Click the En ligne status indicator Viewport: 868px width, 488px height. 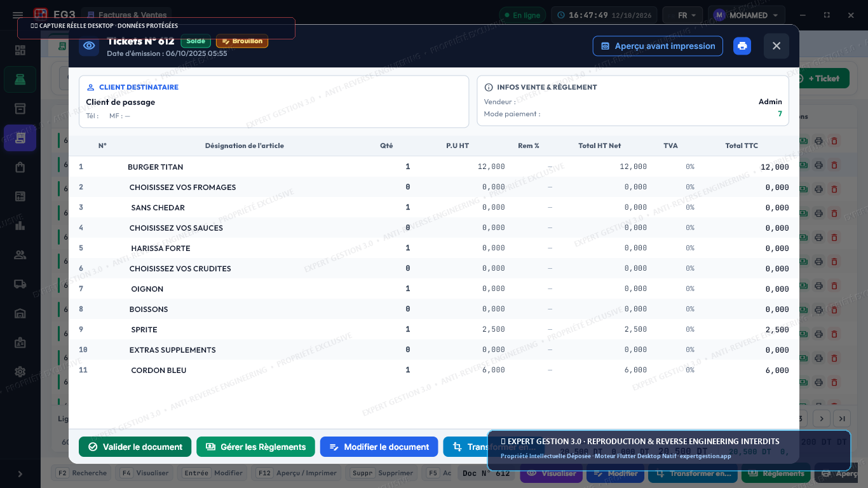point(522,15)
